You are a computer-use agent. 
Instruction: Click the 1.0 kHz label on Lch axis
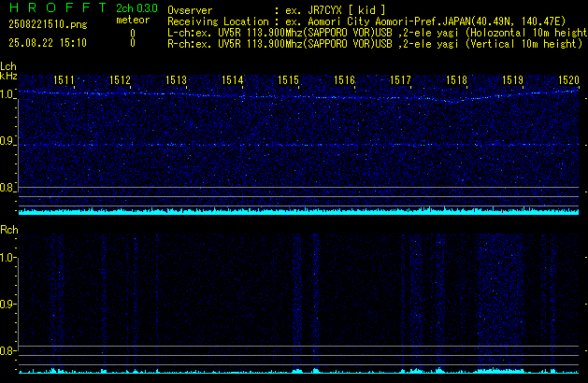click(x=7, y=94)
